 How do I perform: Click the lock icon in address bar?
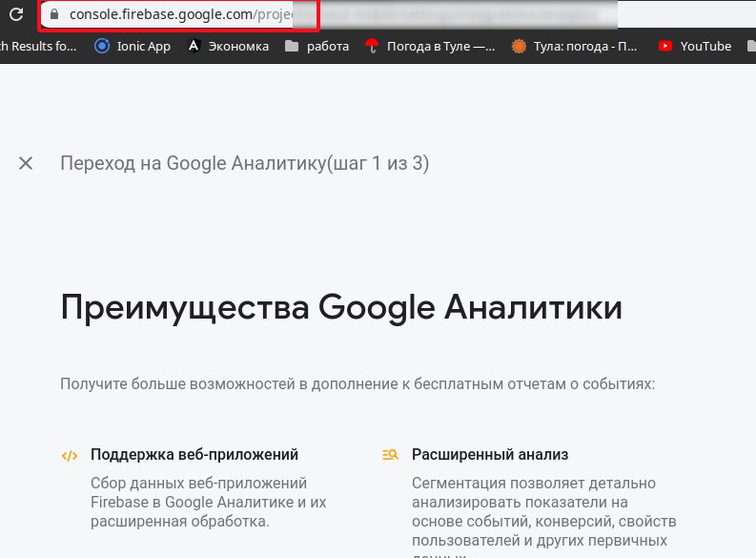[x=54, y=14]
